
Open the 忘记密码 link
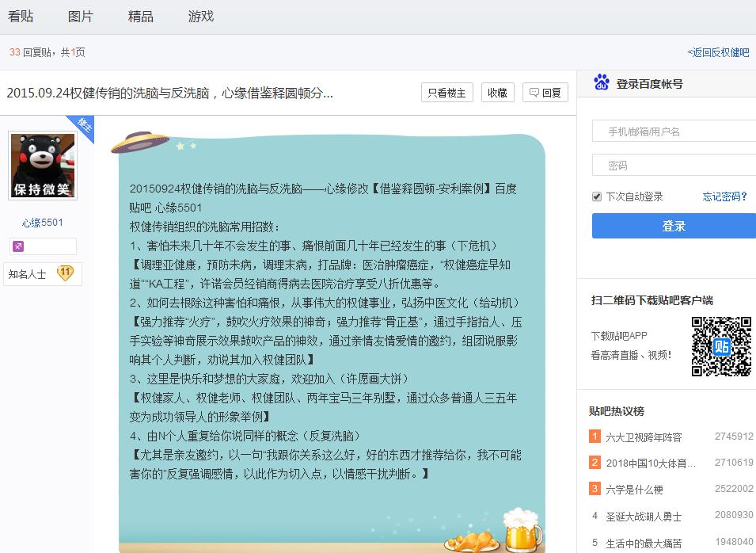tap(724, 196)
